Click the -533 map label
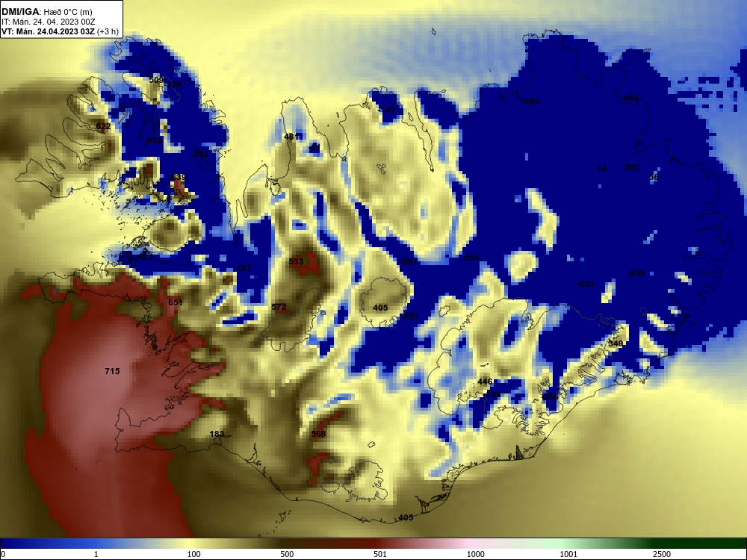 [x=471, y=258]
